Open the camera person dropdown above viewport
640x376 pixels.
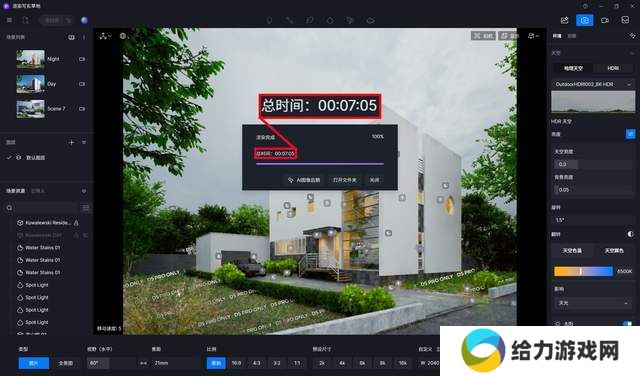[533, 36]
